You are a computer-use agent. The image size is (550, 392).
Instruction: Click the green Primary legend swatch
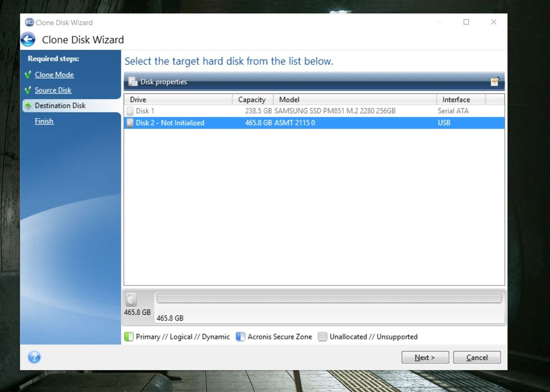[129, 337]
